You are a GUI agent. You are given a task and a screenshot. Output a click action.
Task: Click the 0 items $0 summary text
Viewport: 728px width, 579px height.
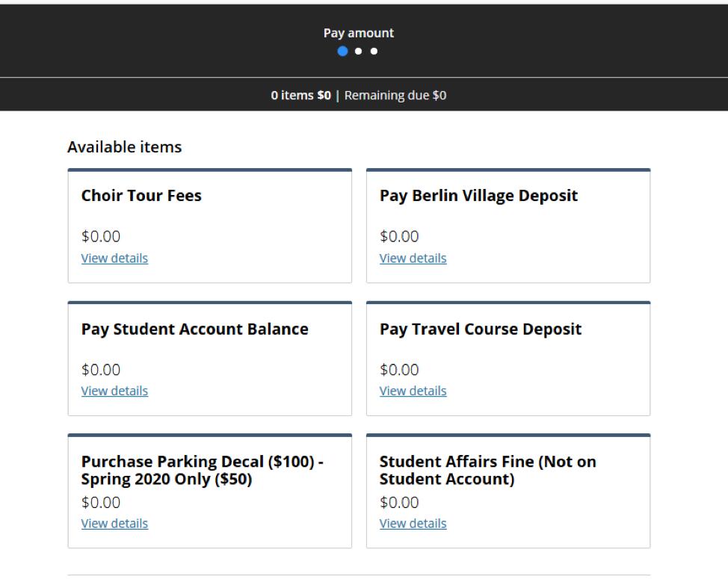[x=300, y=96]
